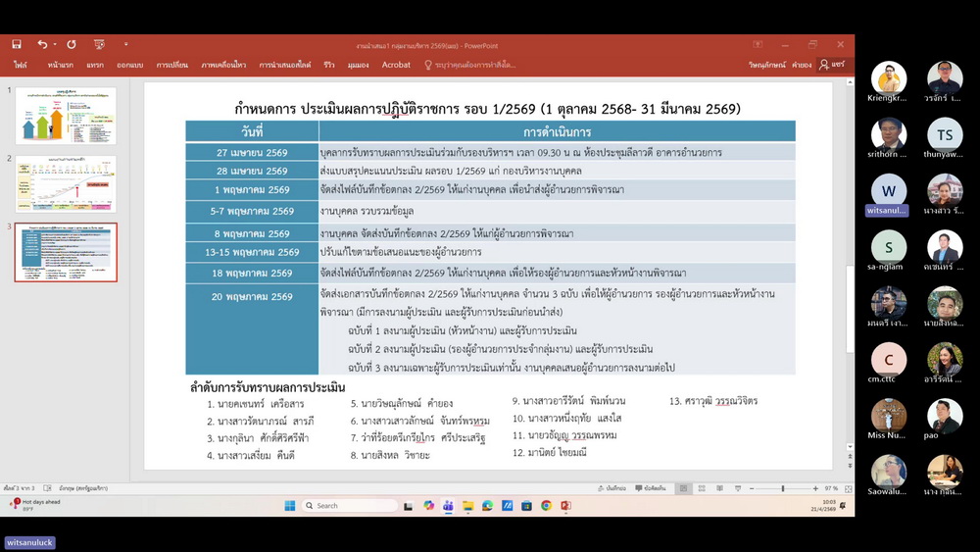Click the Undo arrow icon
Viewport: 980px width, 552px height.
pos(41,44)
